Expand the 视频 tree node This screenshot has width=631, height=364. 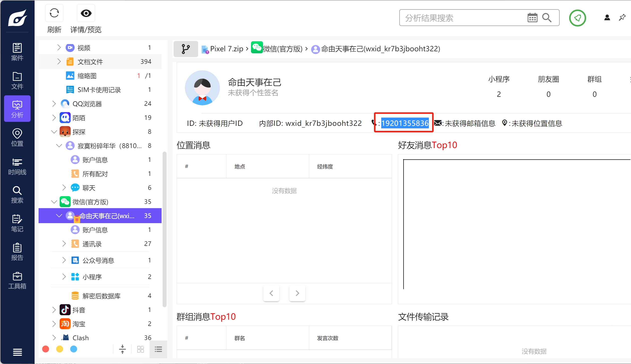tap(59, 48)
